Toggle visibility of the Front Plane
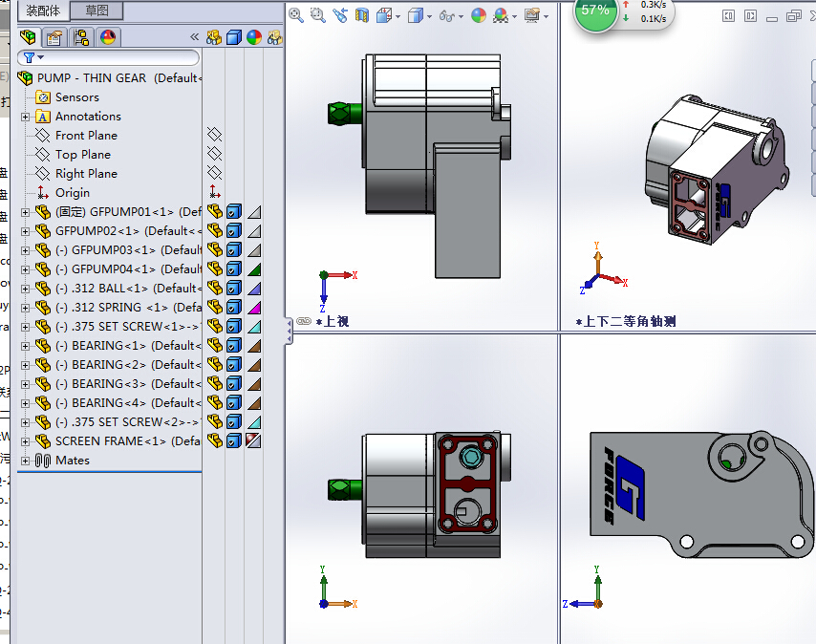This screenshot has height=644, width=816. [x=214, y=135]
